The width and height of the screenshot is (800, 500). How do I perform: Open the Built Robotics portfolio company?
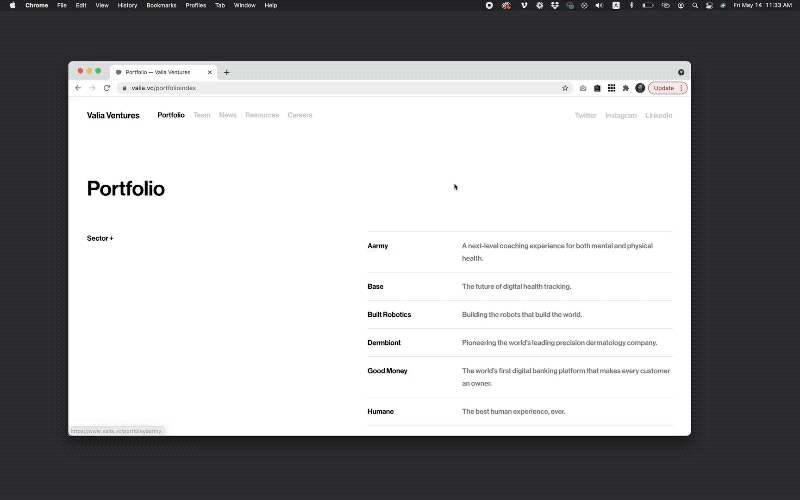pyautogui.click(x=389, y=315)
